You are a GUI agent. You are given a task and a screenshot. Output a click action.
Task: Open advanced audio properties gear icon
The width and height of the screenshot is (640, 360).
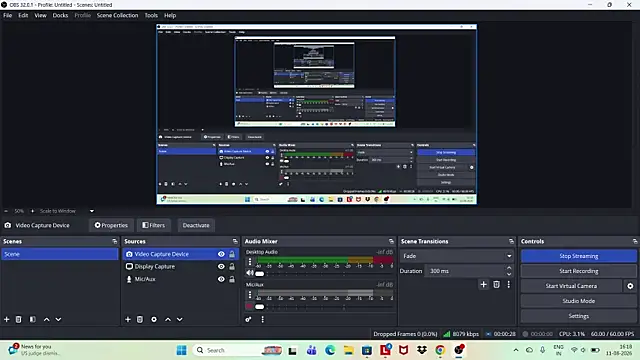click(248, 319)
